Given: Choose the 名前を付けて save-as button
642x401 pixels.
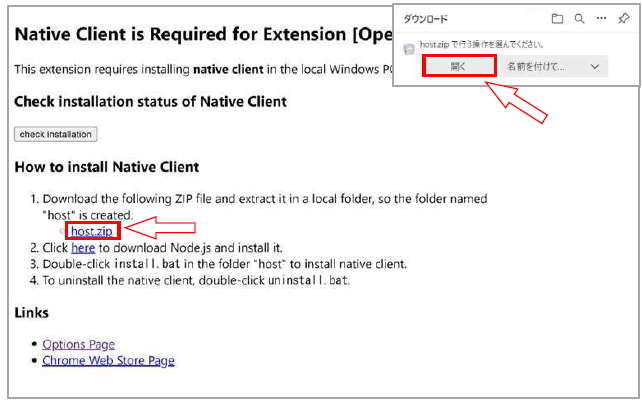Looking at the screenshot, I should [x=536, y=66].
